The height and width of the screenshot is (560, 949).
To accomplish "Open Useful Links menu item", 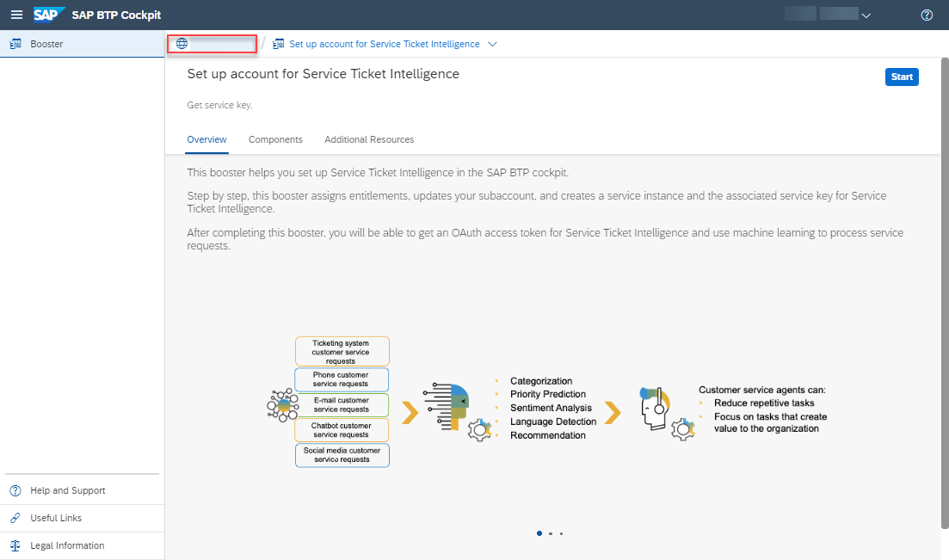I will tap(83, 518).
